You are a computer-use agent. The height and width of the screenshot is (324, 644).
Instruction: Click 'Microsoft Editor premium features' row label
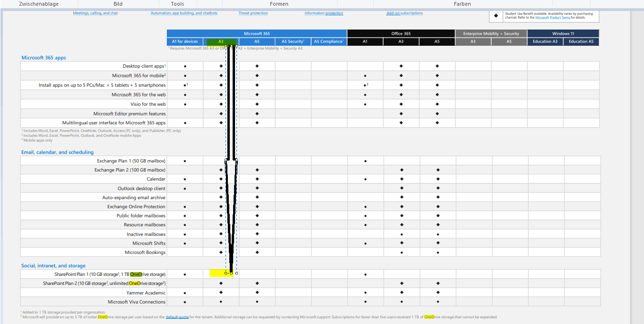click(x=130, y=114)
